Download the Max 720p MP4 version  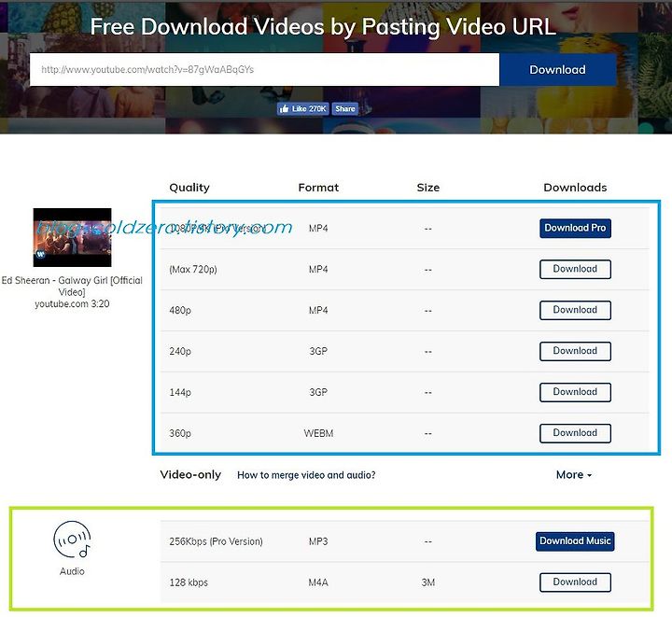point(575,269)
